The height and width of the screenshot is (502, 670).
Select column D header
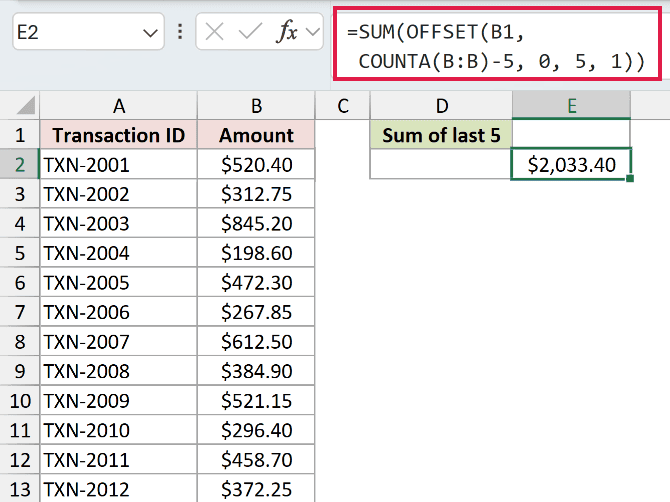click(x=441, y=106)
